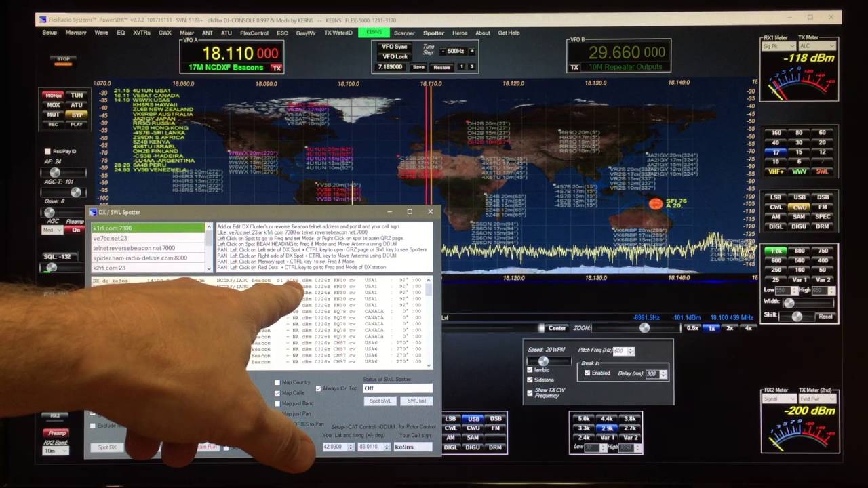Toggle the MON monitor button
The width and height of the screenshot is (868, 488).
[54, 96]
